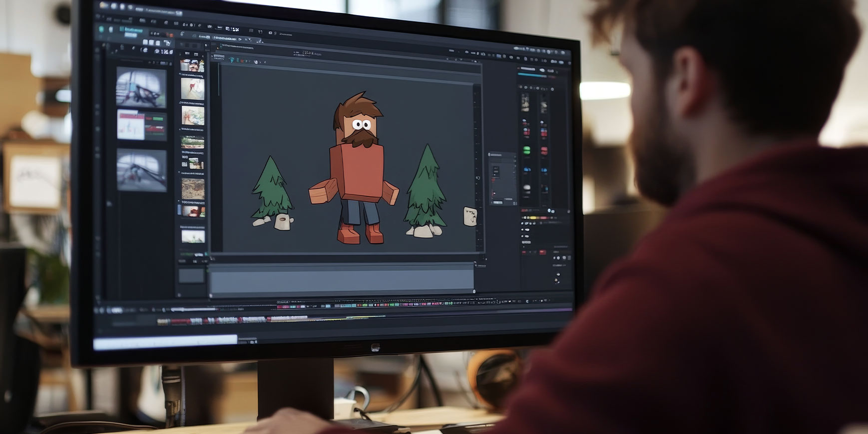Viewport: 868px width, 434px height.
Task: Click the lone stump at canvas right edge
Action: 470,216
